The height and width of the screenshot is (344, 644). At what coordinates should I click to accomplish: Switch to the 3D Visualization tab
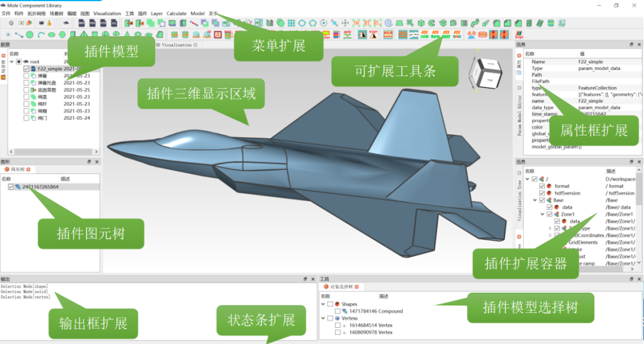(x=173, y=45)
